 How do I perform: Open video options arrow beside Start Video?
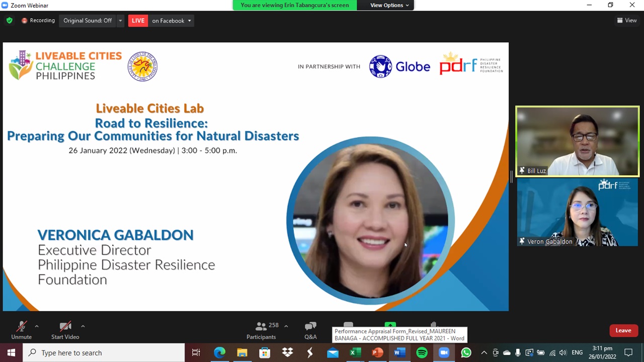[x=83, y=326]
